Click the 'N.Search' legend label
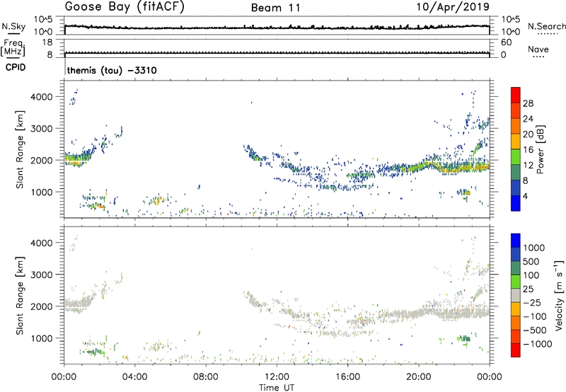The width and height of the screenshot is (566, 392). (x=547, y=26)
